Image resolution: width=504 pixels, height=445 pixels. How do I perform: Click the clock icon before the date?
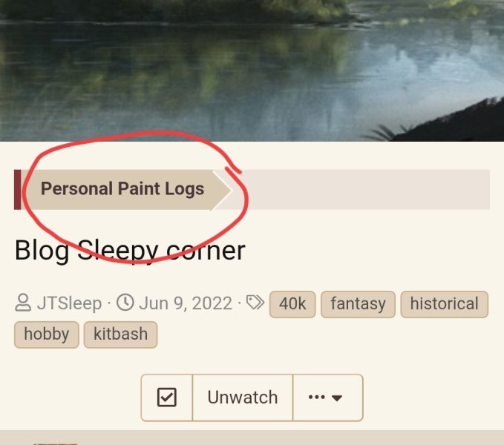point(125,303)
